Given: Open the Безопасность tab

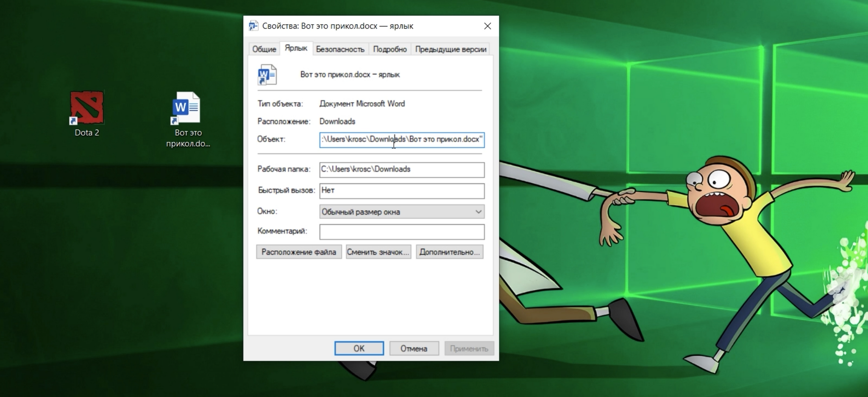Looking at the screenshot, I should (340, 49).
